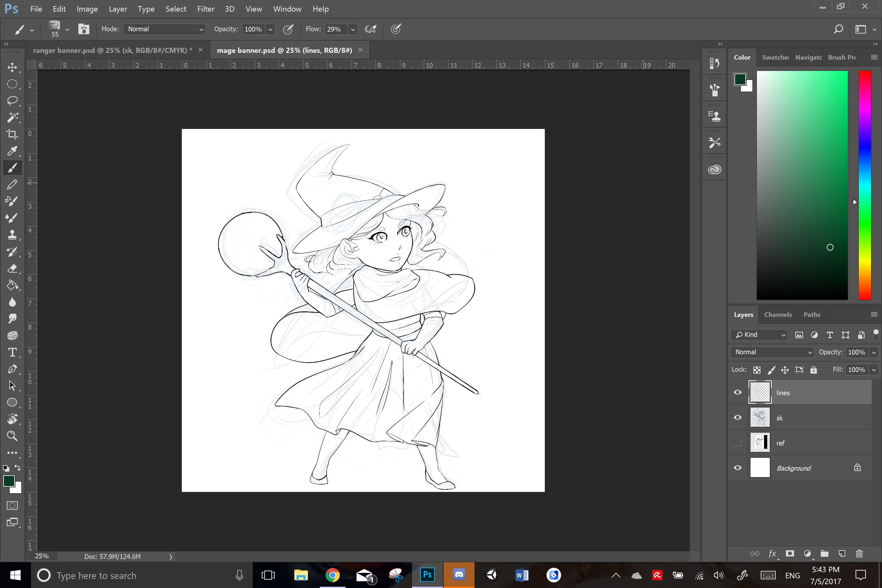Change screen mode icon in toolbox

(x=12, y=522)
